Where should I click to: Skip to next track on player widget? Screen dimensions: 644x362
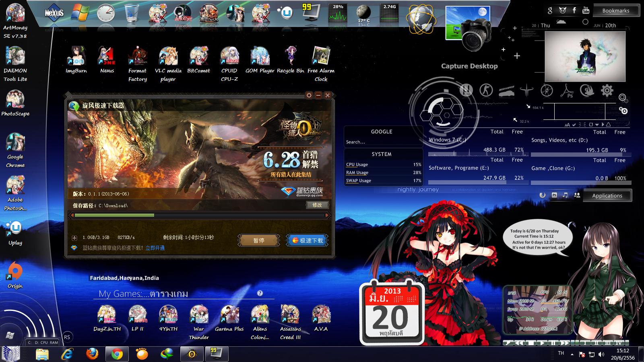click(565, 343)
